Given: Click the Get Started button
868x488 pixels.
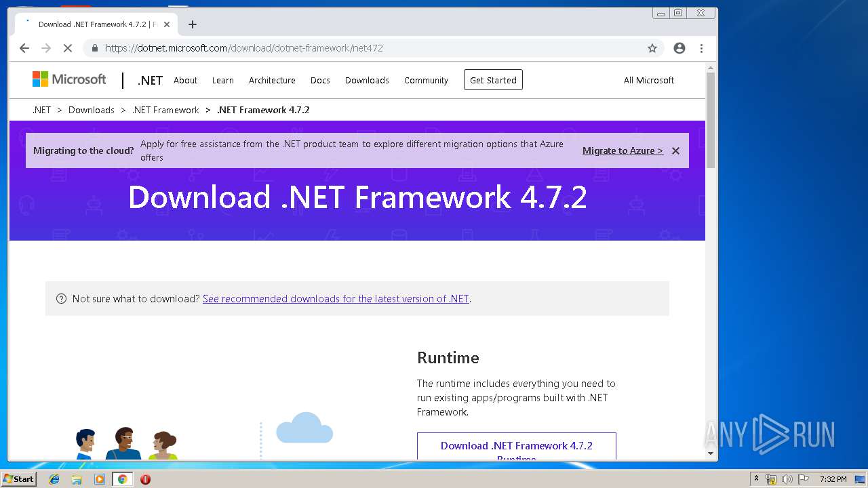Looking at the screenshot, I should (493, 80).
